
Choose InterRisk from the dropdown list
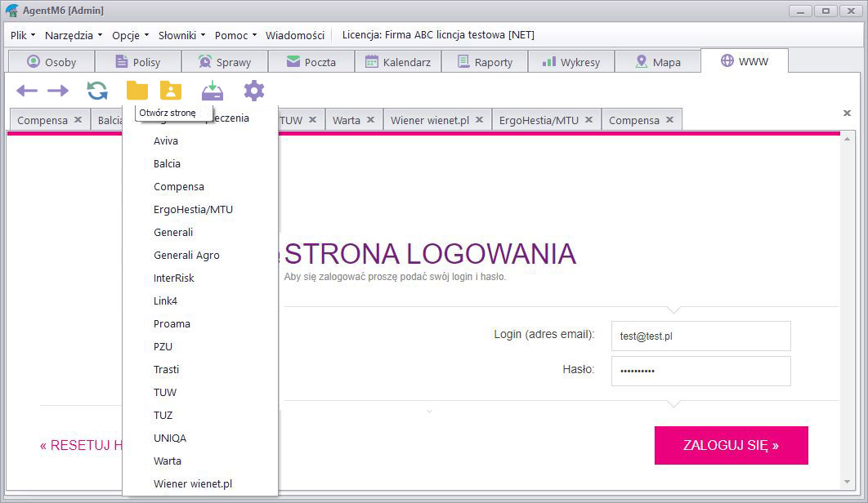point(200,278)
